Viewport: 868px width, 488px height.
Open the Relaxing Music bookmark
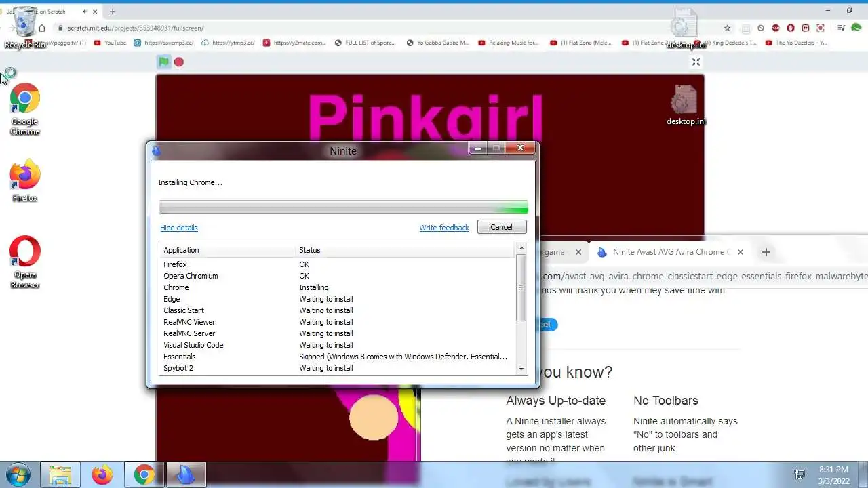click(x=508, y=43)
